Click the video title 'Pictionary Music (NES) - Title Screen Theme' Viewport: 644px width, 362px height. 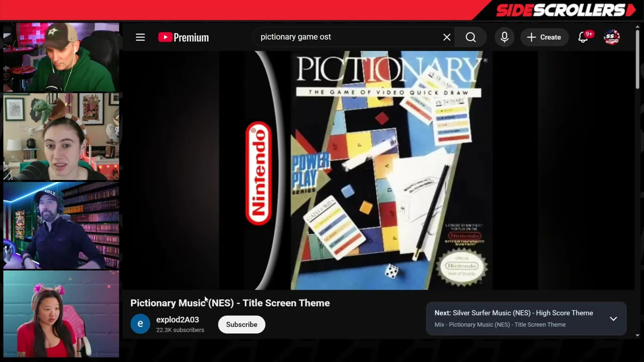pos(230,303)
